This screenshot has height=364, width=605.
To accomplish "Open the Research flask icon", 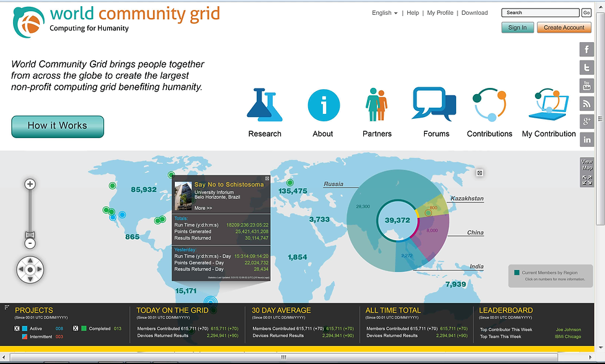I will [x=265, y=105].
